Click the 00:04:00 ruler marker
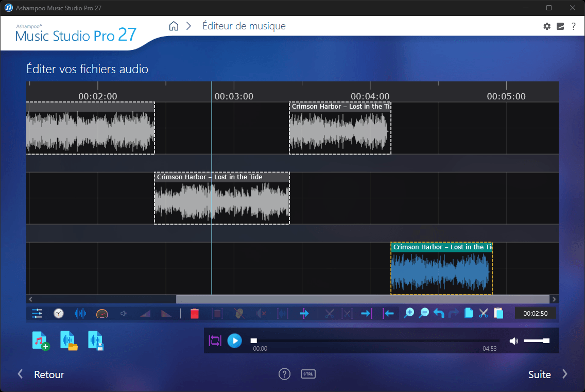 point(370,96)
